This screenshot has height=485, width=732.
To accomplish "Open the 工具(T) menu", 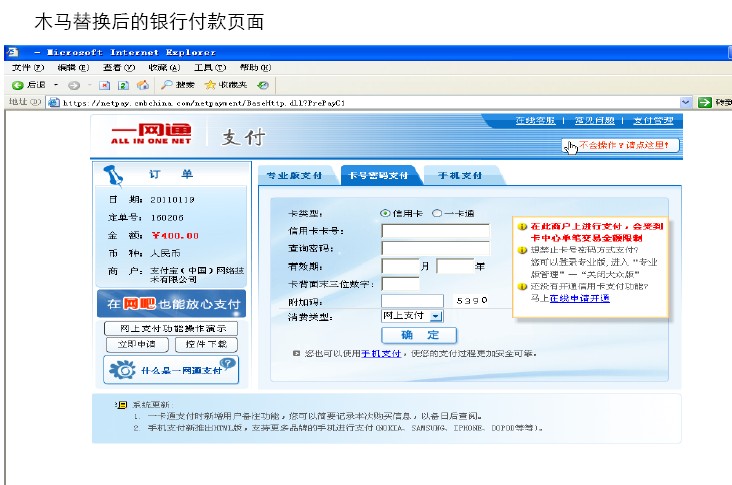I will click(210, 68).
